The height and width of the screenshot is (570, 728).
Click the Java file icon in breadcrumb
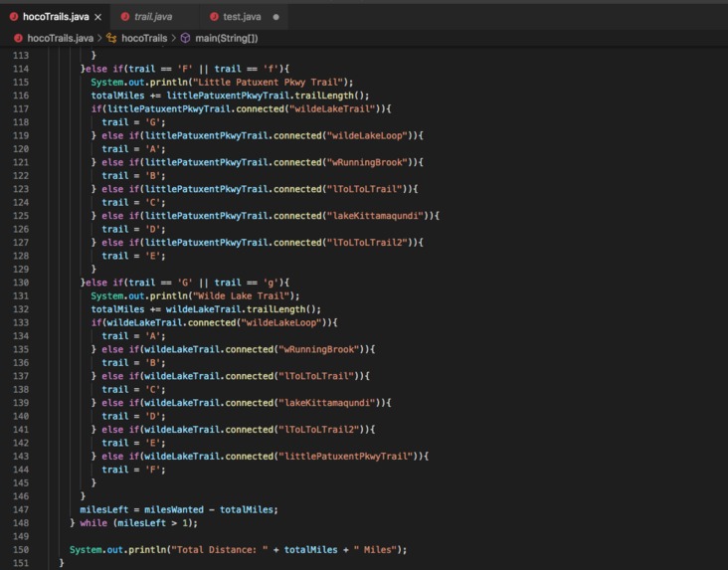click(18, 38)
